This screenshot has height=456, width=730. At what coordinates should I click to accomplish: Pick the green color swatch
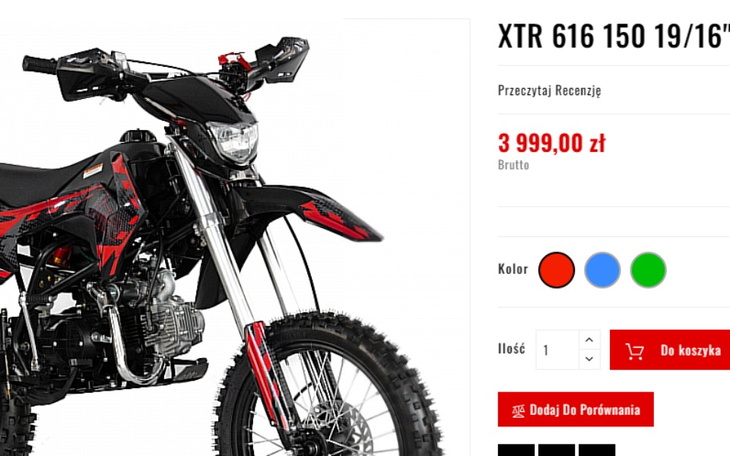click(648, 270)
